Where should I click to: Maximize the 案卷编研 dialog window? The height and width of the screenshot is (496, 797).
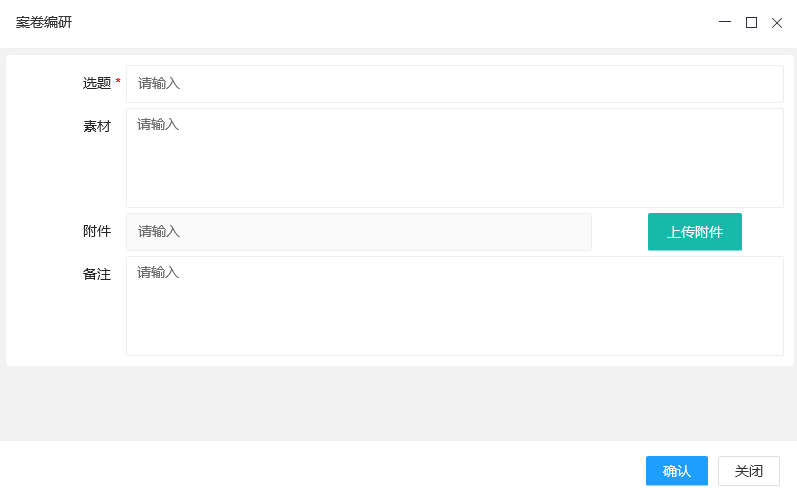pyautogui.click(x=751, y=22)
